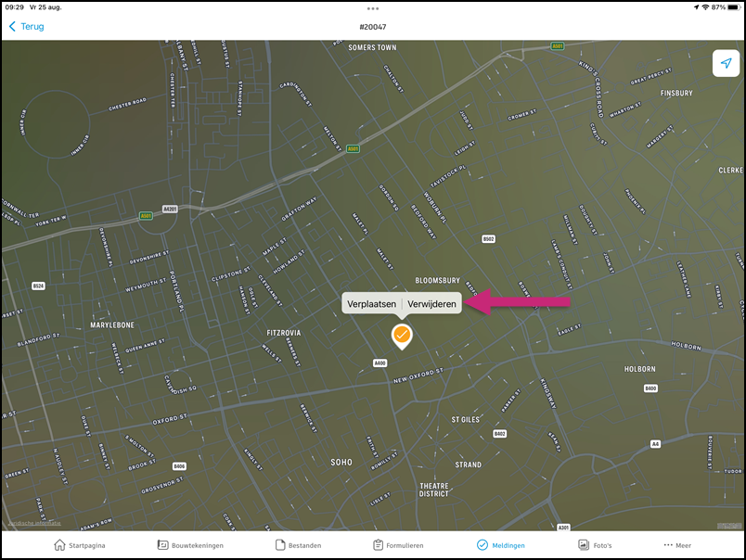Click the HOLBORN district label on the map
The height and width of the screenshot is (560, 746).
click(639, 369)
